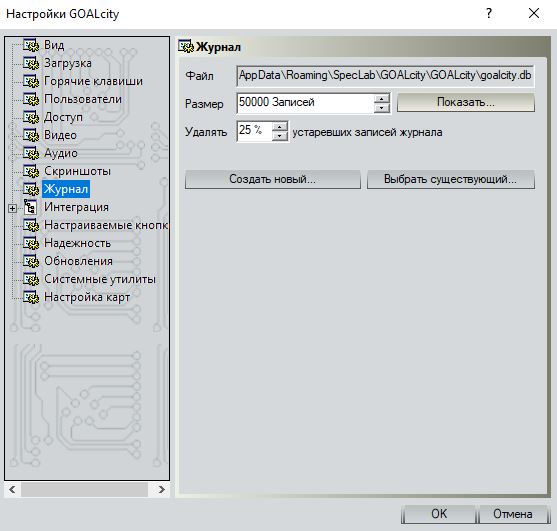Increase the Размер records value

coord(382,99)
